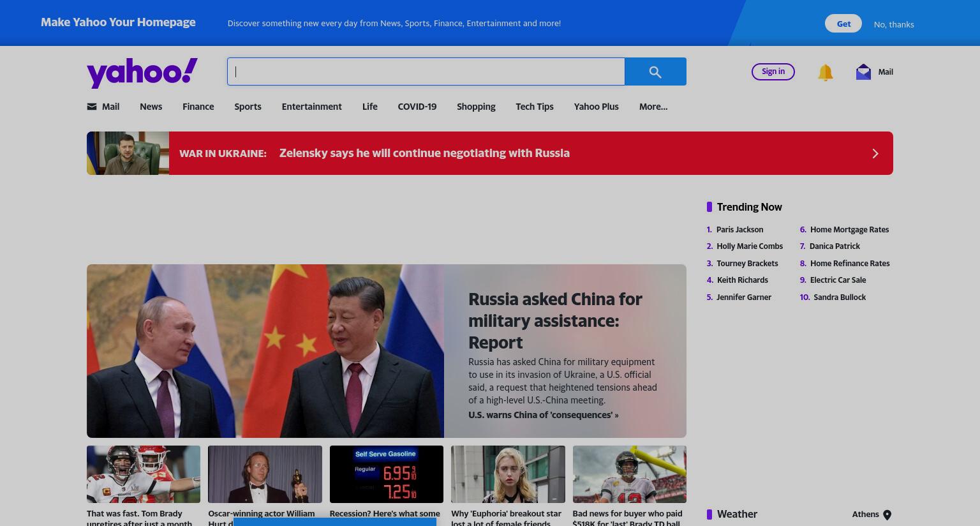This screenshot has width=980, height=526.
Task: Open the Sports section
Action: point(248,107)
